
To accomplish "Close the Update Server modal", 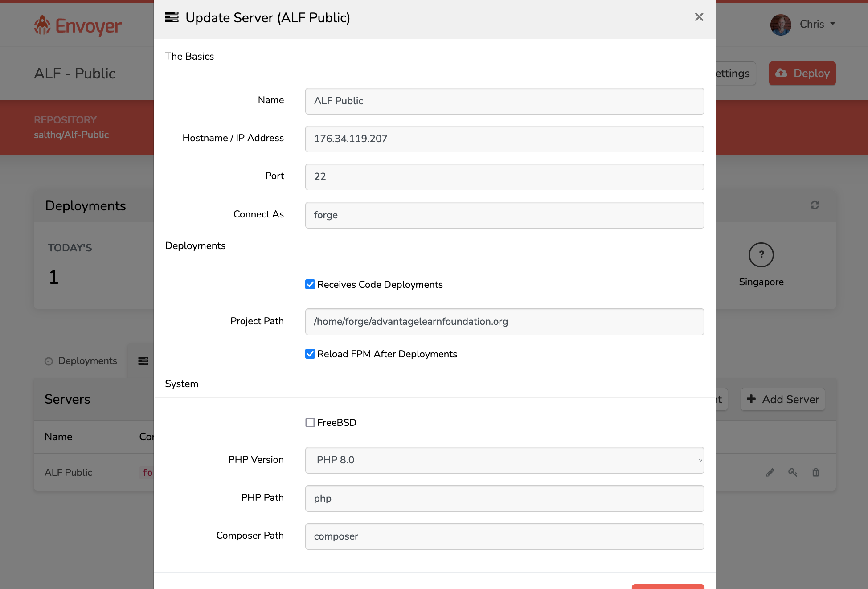I will click(x=699, y=17).
